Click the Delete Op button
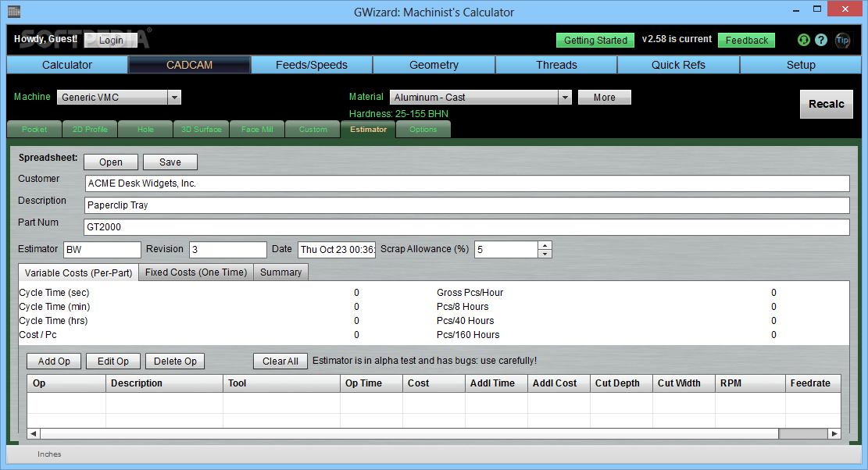868x470 pixels. pos(175,361)
